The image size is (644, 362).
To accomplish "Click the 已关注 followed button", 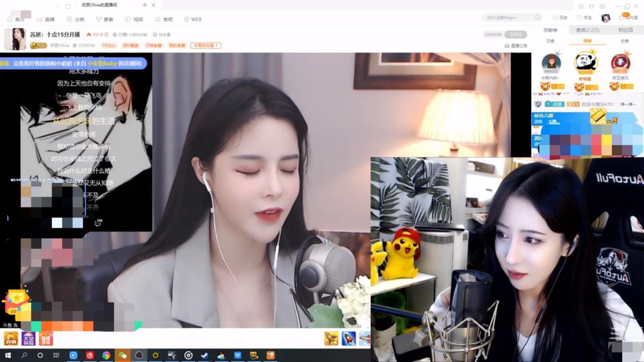I will [x=516, y=35].
